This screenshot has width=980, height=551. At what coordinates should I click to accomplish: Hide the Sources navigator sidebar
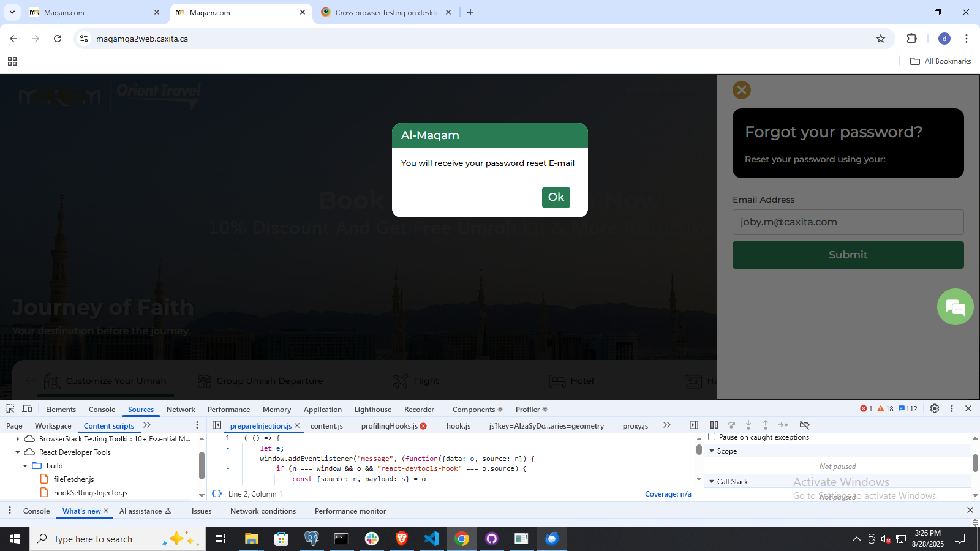pyautogui.click(x=217, y=425)
